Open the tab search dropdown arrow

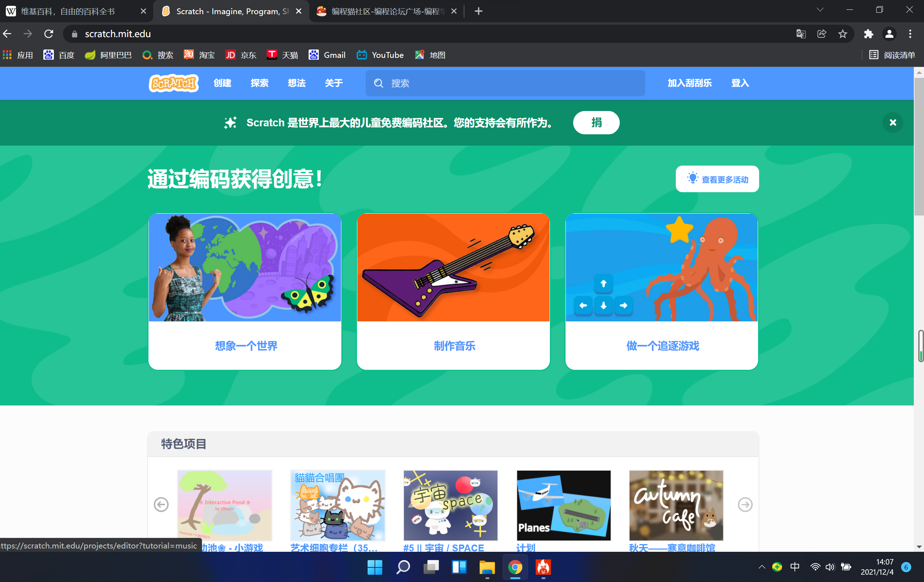point(820,9)
